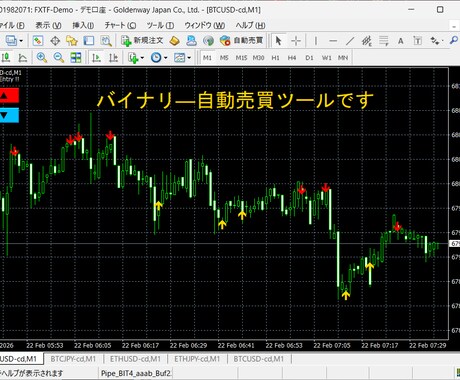
Task: Set timeframe to W1
Action: click(326, 58)
